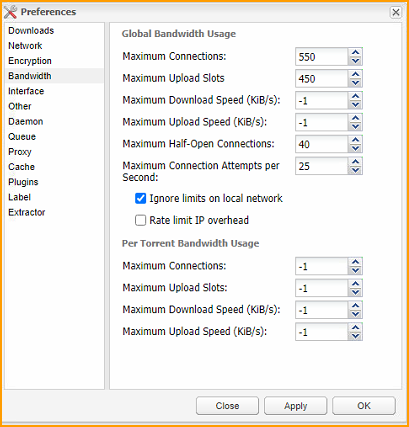Uncheck Ignore limits on local network
Image resolution: width=409 pixels, height=427 pixels.
coord(140,198)
